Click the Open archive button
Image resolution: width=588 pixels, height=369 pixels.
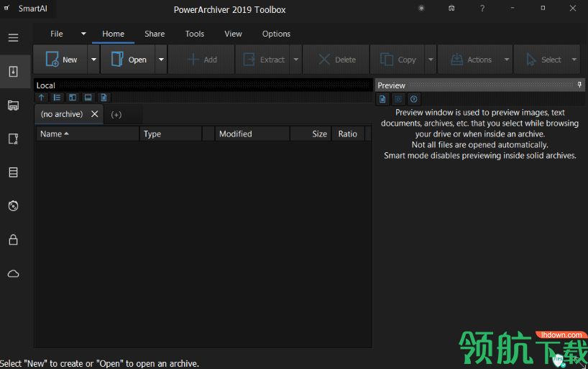tap(128, 59)
